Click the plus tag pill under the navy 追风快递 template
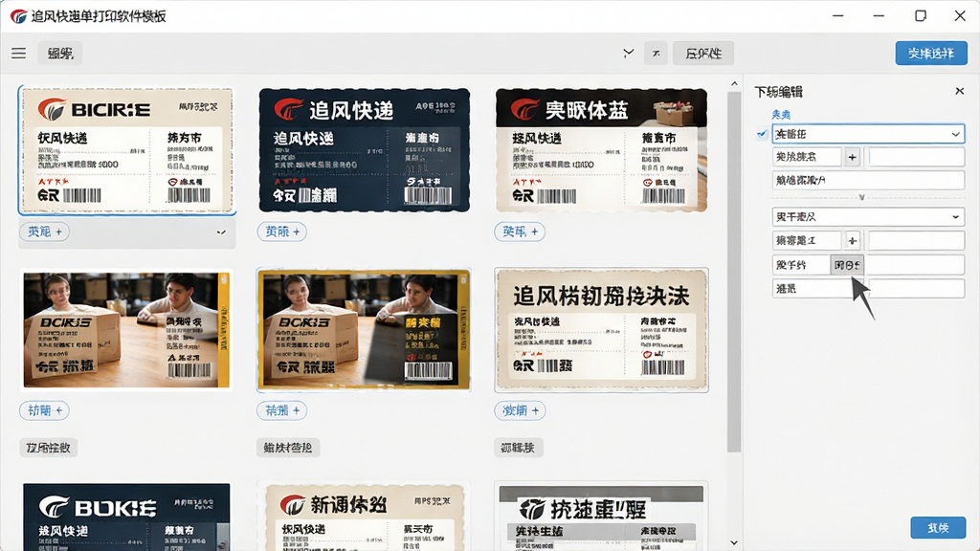Screen dimensions: 980x551 point(282,231)
